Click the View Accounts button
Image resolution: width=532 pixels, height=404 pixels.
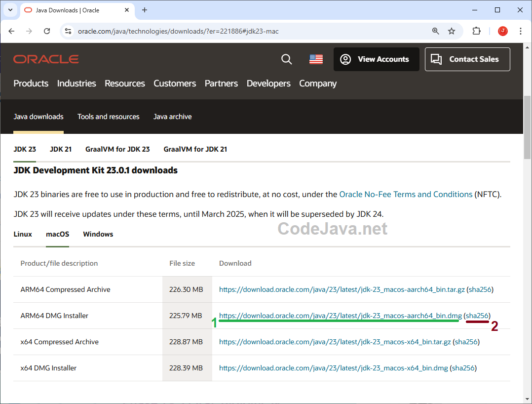click(x=376, y=59)
